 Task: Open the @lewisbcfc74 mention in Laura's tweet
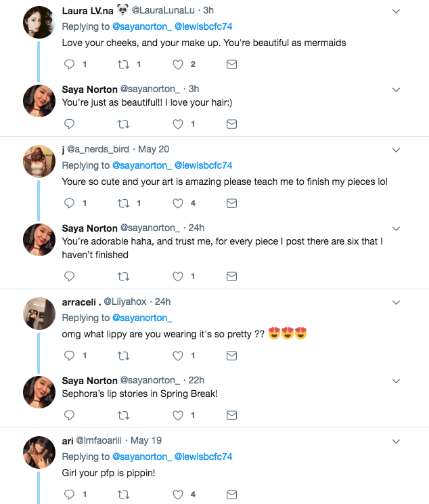click(x=204, y=27)
